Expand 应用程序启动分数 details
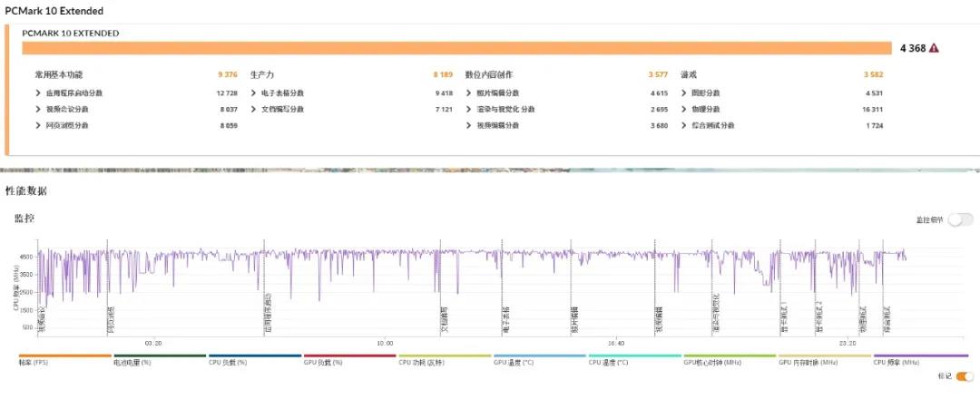 click(x=38, y=93)
